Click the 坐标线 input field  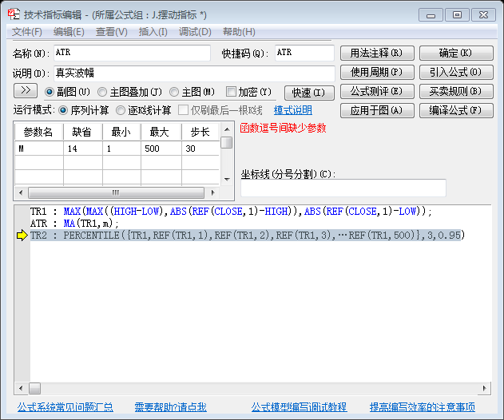coord(343,188)
